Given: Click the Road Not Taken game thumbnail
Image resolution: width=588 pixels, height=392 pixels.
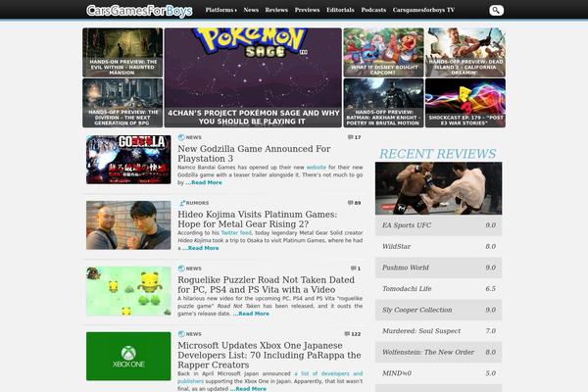Looking at the screenshot, I should [128, 291].
